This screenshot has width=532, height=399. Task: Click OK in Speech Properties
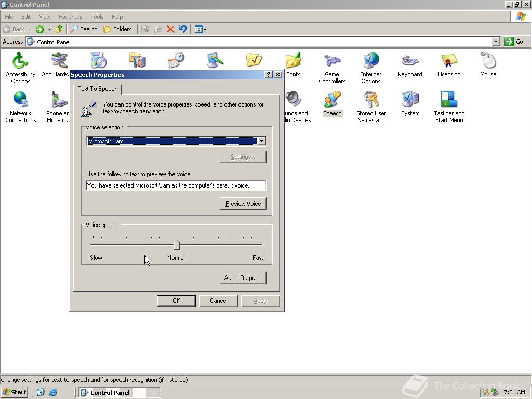[x=176, y=301]
